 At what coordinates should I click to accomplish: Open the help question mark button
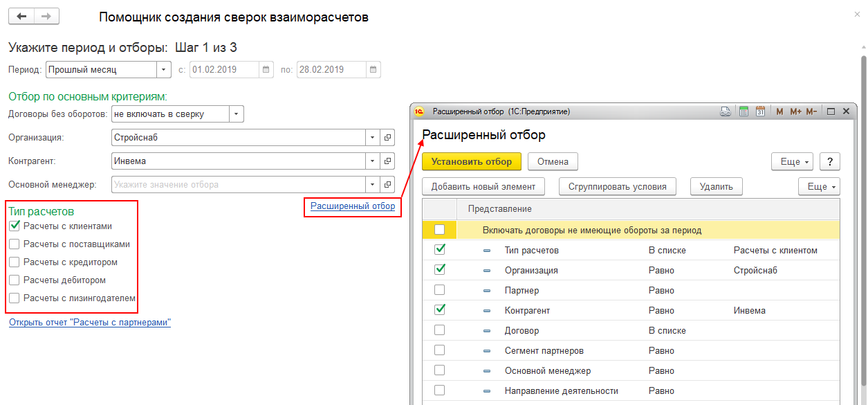coord(829,161)
